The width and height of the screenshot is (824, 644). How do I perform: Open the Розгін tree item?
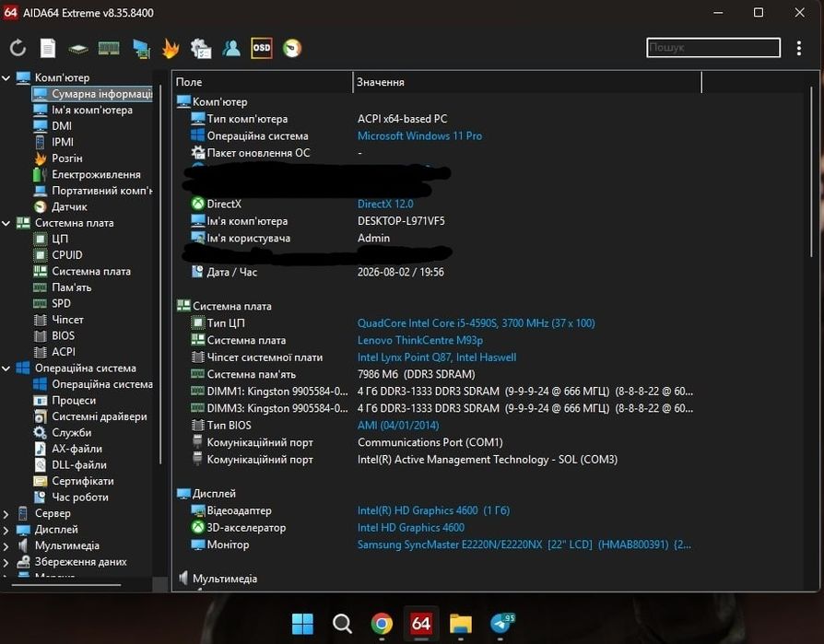click(x=58, y=158)
